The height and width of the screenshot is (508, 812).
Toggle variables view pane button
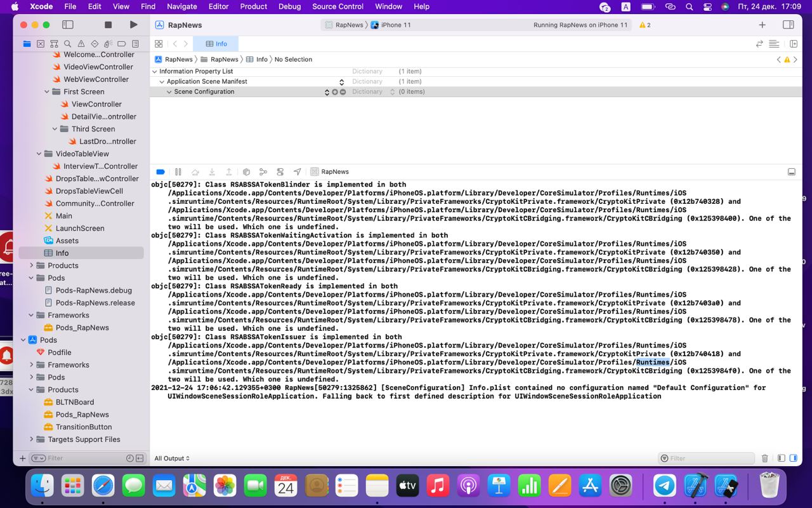click(781, 458)
